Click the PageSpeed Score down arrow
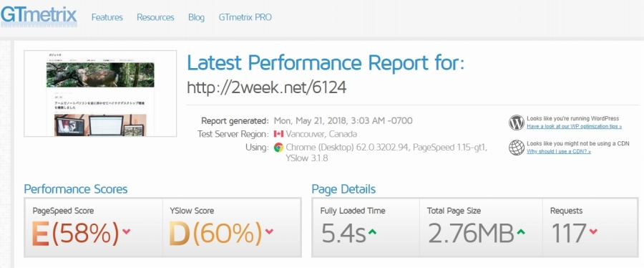The height and width of the screenshot is (268, 644). coord(126,231)
